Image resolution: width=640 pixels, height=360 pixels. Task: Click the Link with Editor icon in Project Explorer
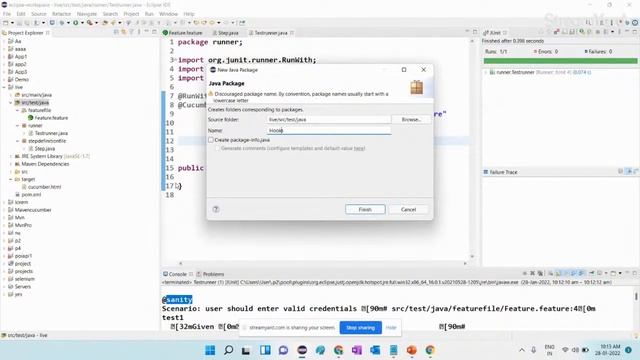point(124,32)
